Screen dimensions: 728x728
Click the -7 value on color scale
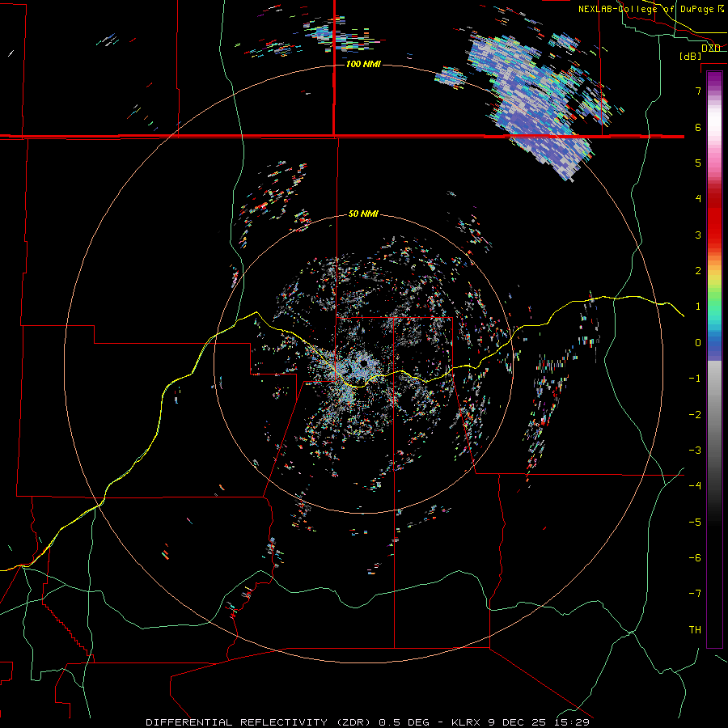coord(695,594)
